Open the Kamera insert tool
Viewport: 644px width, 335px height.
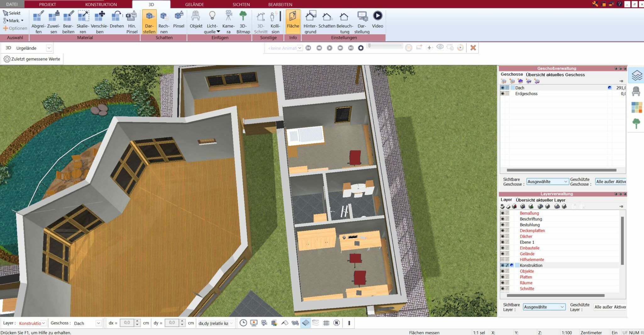click(x=228, y=21)
